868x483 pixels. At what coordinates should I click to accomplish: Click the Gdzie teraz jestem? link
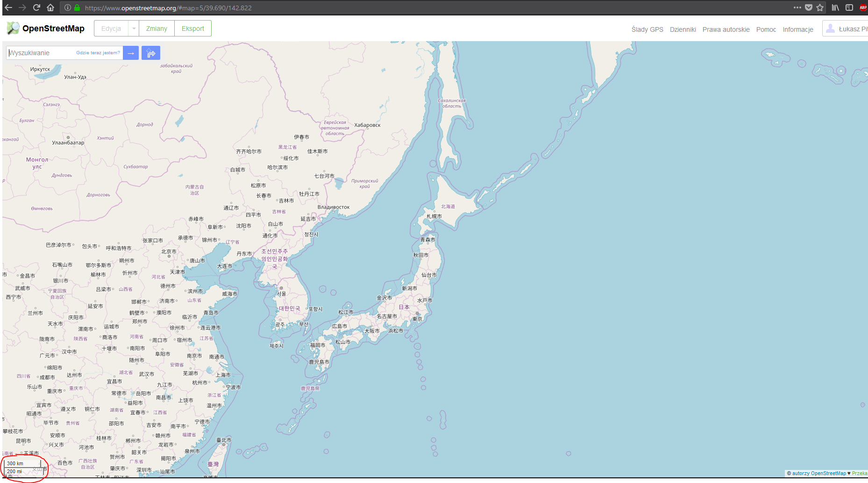98,52
